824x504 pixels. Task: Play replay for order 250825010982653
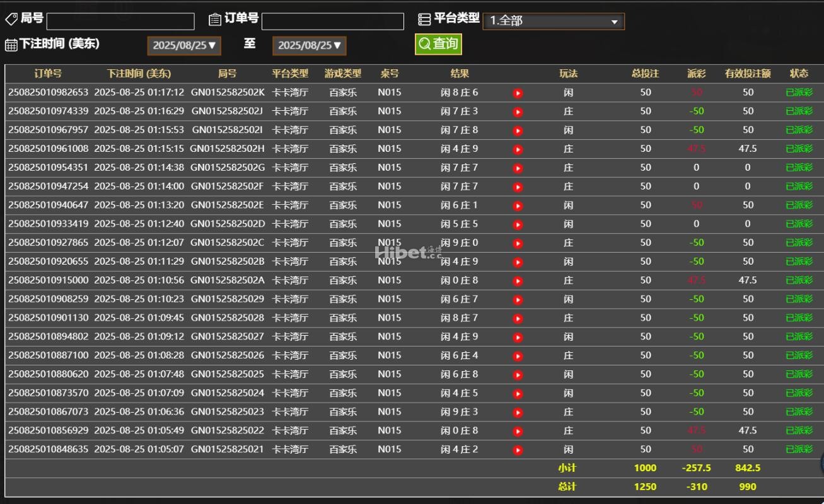[x=518, y=93]
